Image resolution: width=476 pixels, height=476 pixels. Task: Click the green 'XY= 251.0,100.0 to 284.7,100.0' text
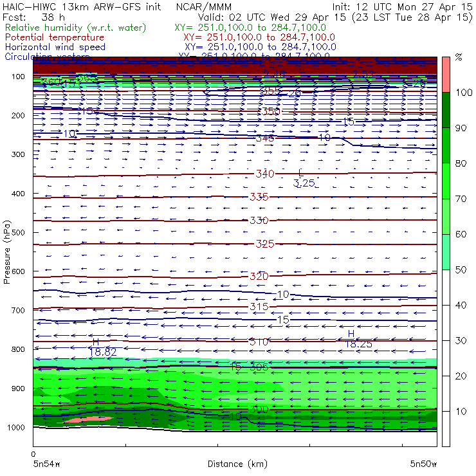(x=250, y=28)
